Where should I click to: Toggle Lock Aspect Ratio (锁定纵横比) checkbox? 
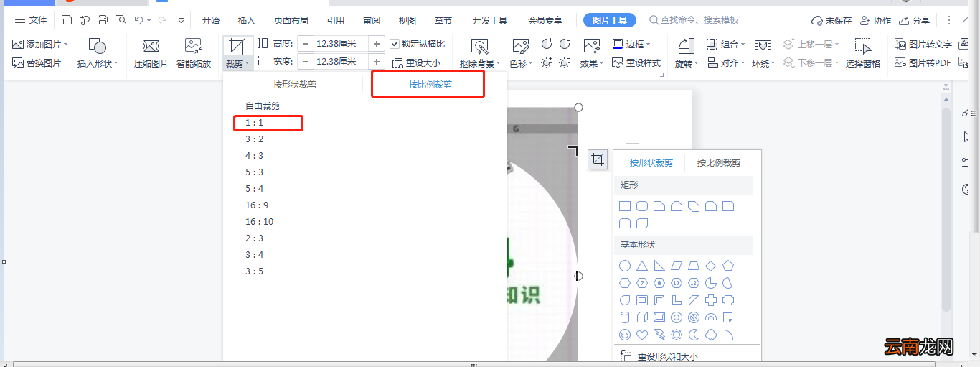[395, 44]
